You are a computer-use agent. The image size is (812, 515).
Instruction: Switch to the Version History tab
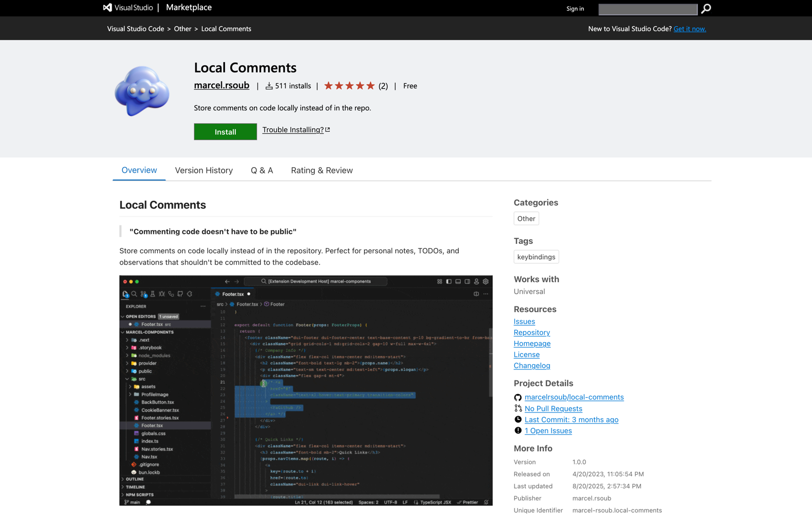coord(204,170)
